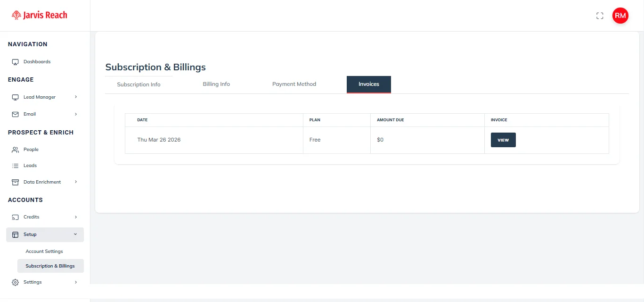Image resolution: width=644 pixels, height=302 pixels.
Task: Expand the Lead Manager submenu chevron
Action: coord(76,97)
